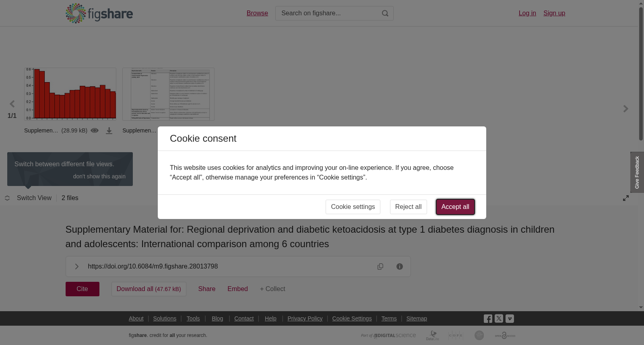Click first file name with 28.99 kB
644x345 pixels.
pos(41,130)
